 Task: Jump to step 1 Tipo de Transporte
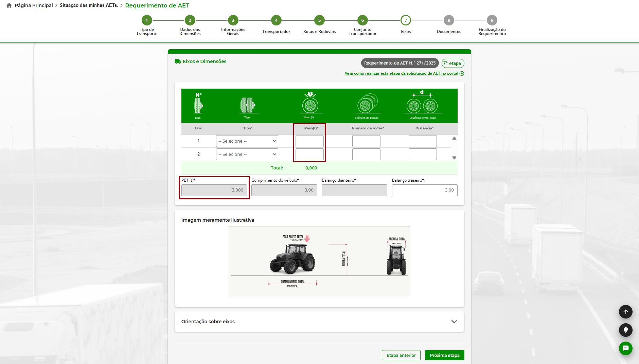point(147,20)
